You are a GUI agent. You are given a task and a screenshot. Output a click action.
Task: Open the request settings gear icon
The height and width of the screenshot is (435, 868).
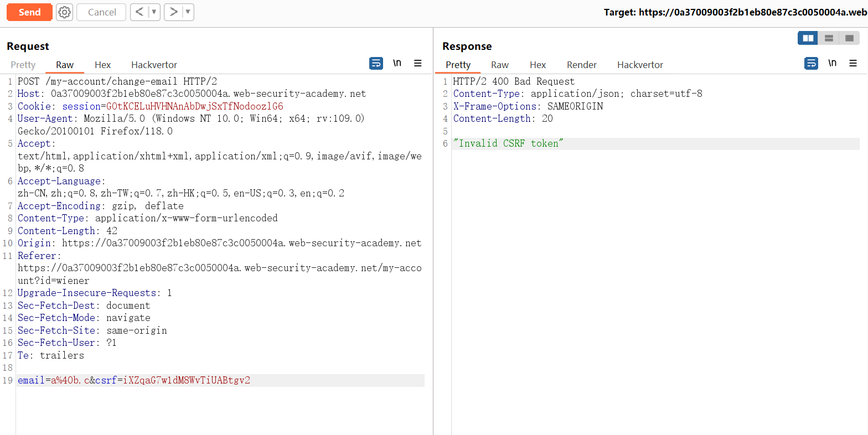[65, 12]
